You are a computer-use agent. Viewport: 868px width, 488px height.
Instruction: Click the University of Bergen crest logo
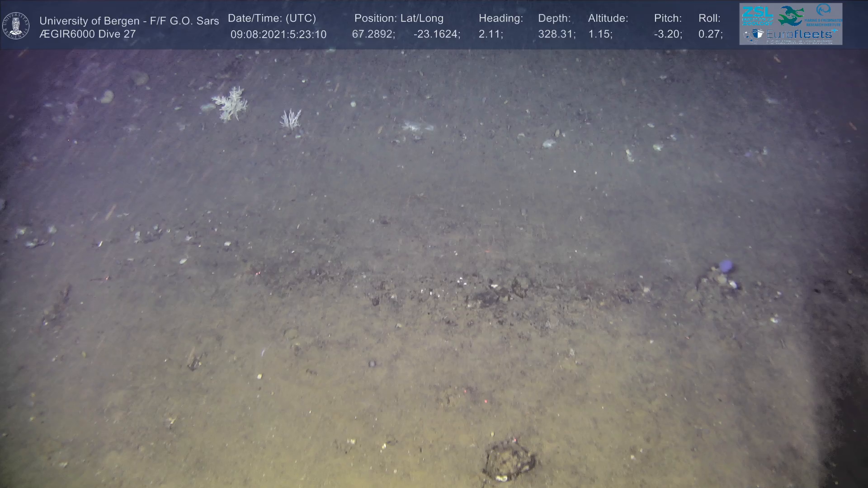tap(16, 25)
